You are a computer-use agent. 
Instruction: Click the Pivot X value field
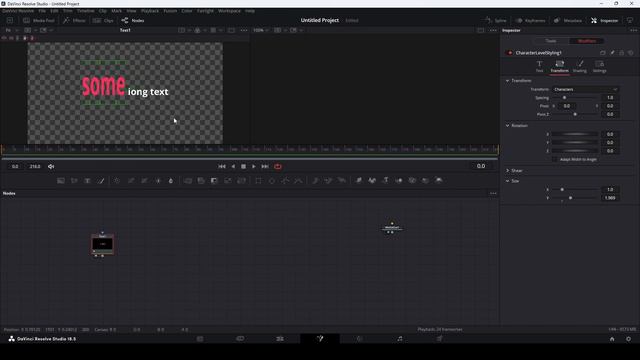pyautogui.click(x=567, y=106)
